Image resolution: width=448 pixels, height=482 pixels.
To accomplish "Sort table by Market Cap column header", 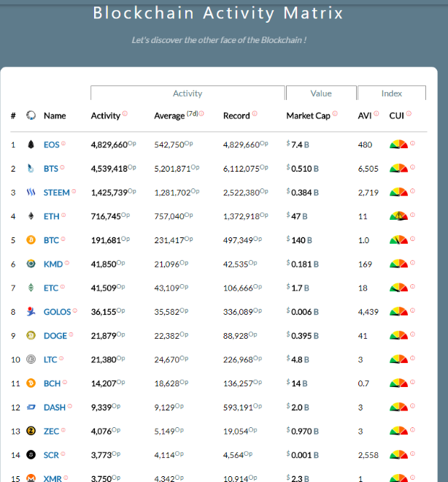I will [309, 116].
